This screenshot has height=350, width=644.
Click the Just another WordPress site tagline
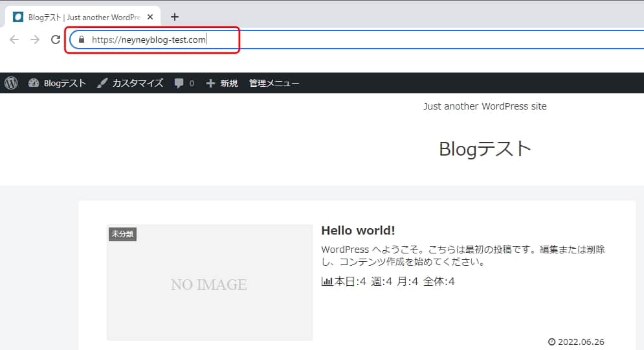coord(485,106)
